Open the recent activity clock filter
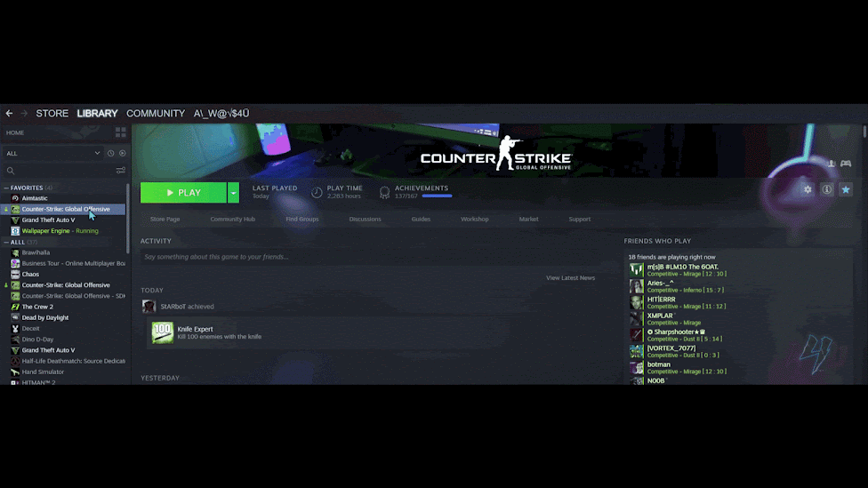Screen dimensions: 868x488 pyautogui.click(x=110, y=153)
